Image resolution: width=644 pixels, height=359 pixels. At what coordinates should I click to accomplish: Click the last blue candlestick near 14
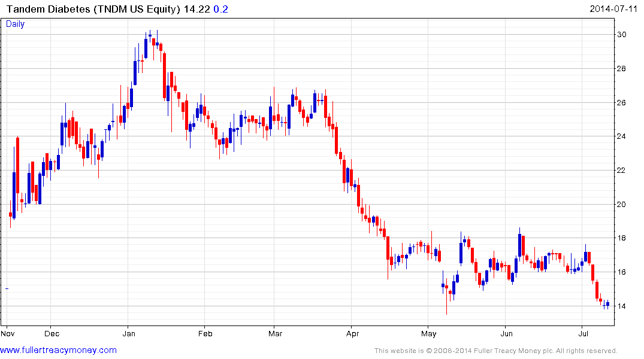[608, 305]
